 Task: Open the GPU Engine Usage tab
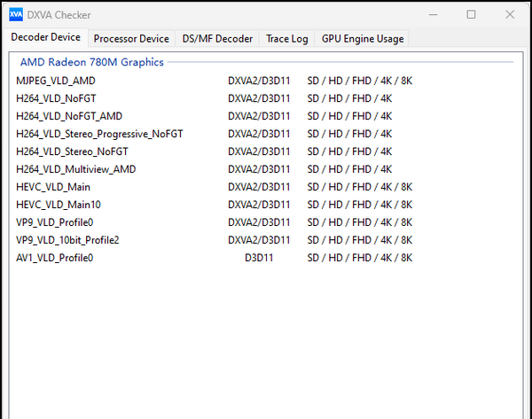pyautogui.click(x=362, y=39)
